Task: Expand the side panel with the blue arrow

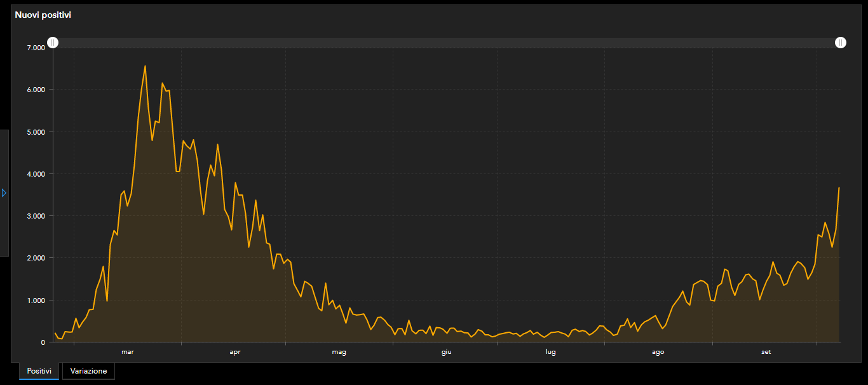Action: point(4,192)
